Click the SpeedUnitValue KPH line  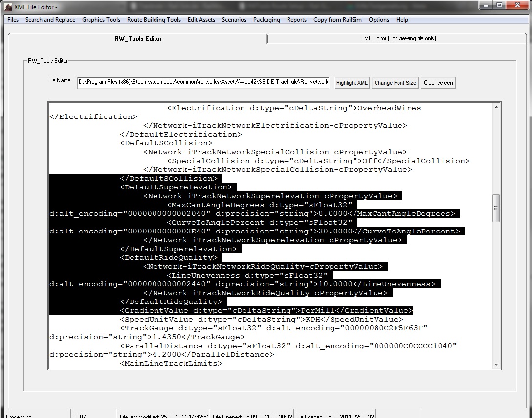(x=261, y=320)
